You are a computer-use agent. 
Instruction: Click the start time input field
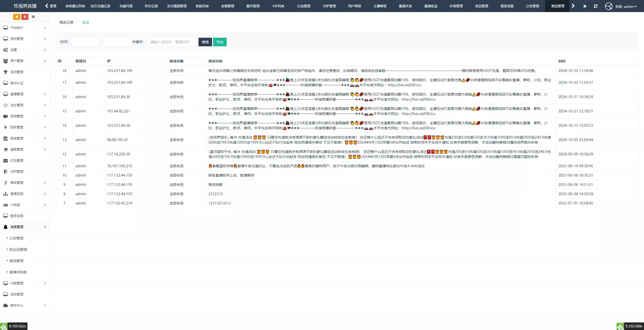(x=86, y=42)
